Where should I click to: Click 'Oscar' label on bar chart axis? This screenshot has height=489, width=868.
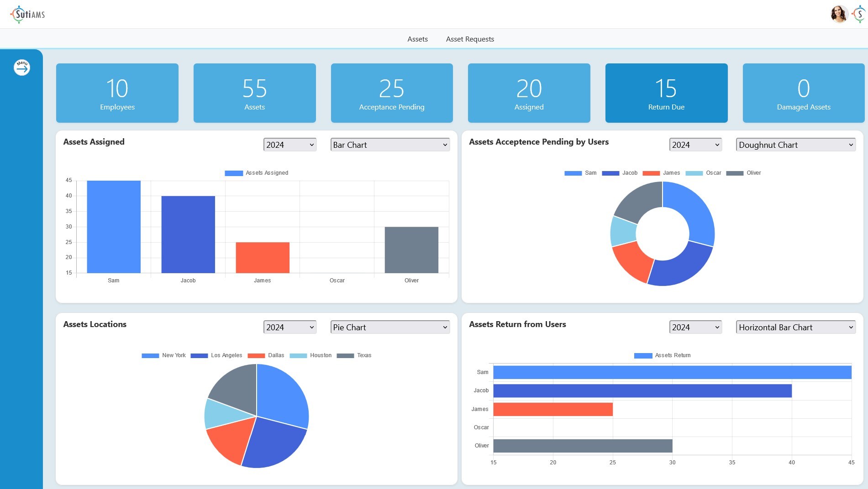tap(337, 281)
